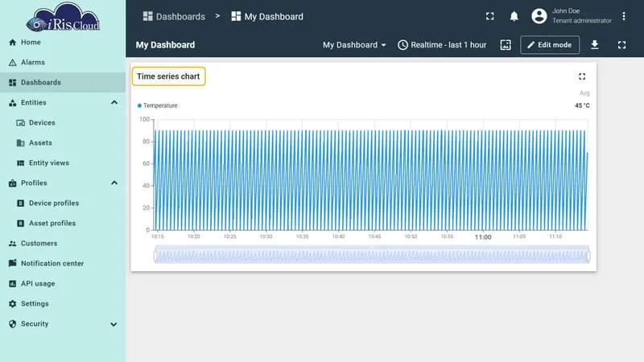Open the three-dot more options menu
The image size is (644, 362).
(623, 16)
